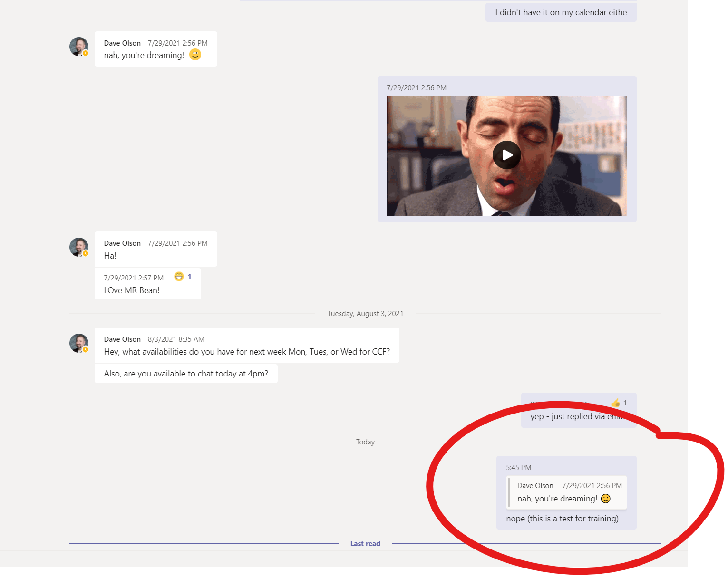Image resolution: width=728 pixels, height=578 pixels.
Task: Open the quoted "nah, you're dreaming!" reply preview
Action: point(566,492)
